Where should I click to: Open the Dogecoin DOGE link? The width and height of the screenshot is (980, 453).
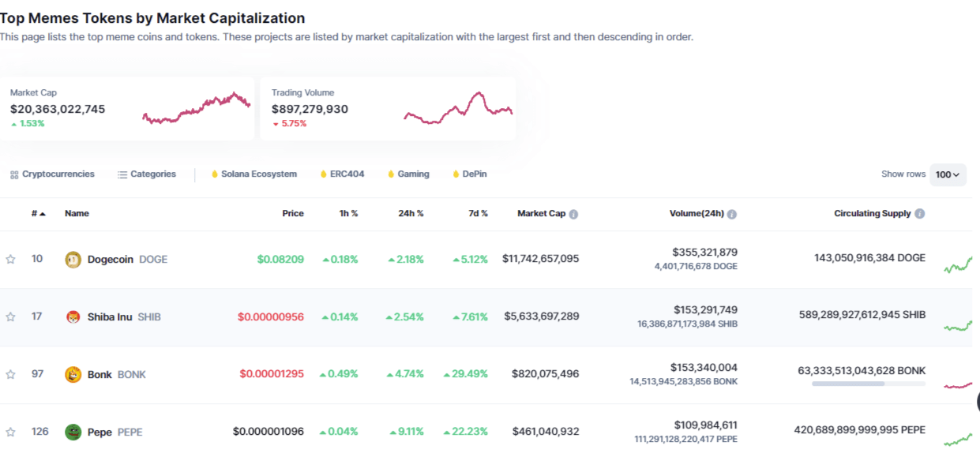point(127,259)
